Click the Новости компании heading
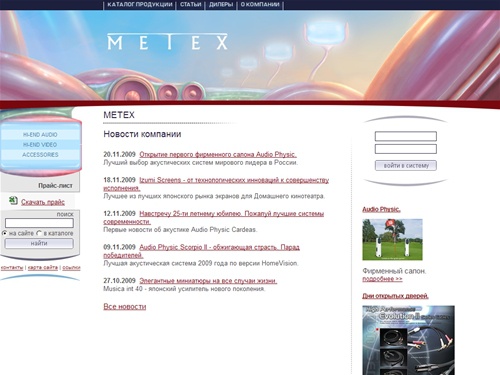The width and height of the screenshot is (500, 375). coord(142,134)
